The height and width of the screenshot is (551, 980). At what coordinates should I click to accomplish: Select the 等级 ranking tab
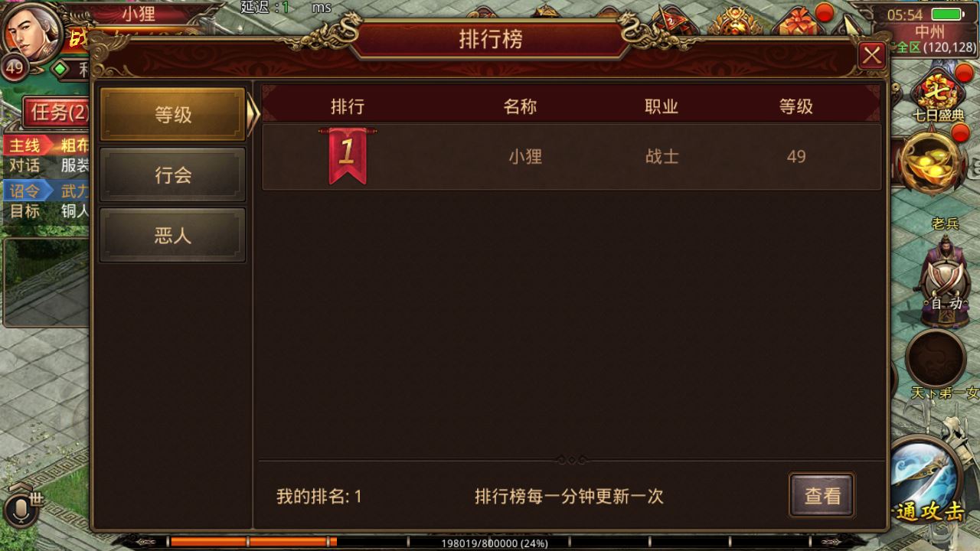click(173, 115)
